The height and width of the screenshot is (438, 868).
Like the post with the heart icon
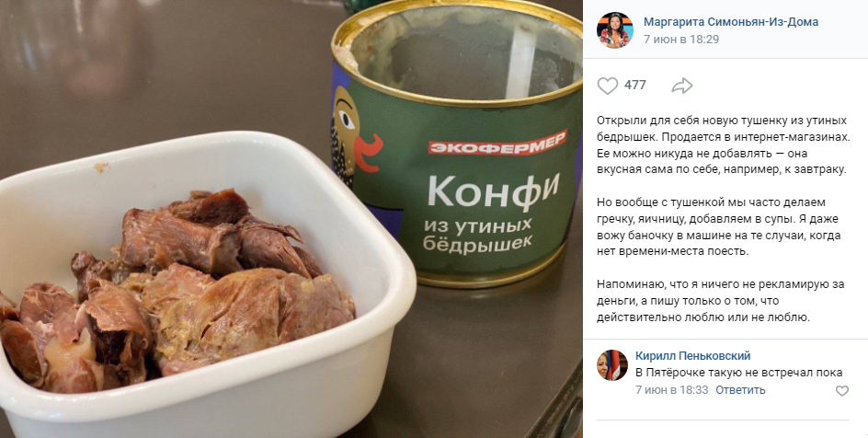(x=608, y=86)
